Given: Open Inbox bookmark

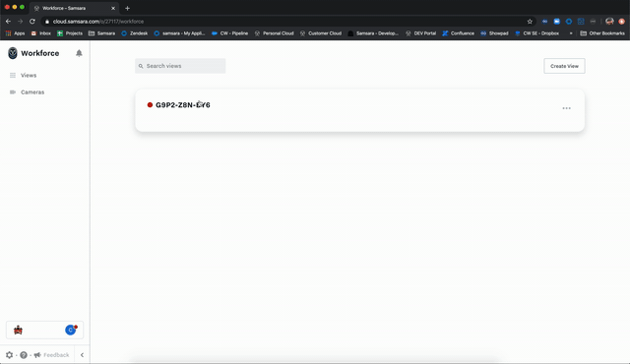Looking at the screenshot, I should point(41,33).
